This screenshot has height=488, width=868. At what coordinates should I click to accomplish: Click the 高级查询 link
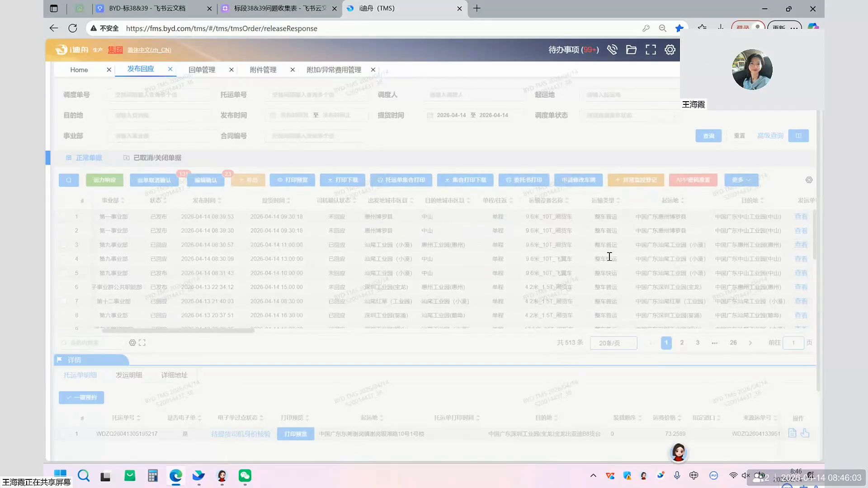click(770, 136)
